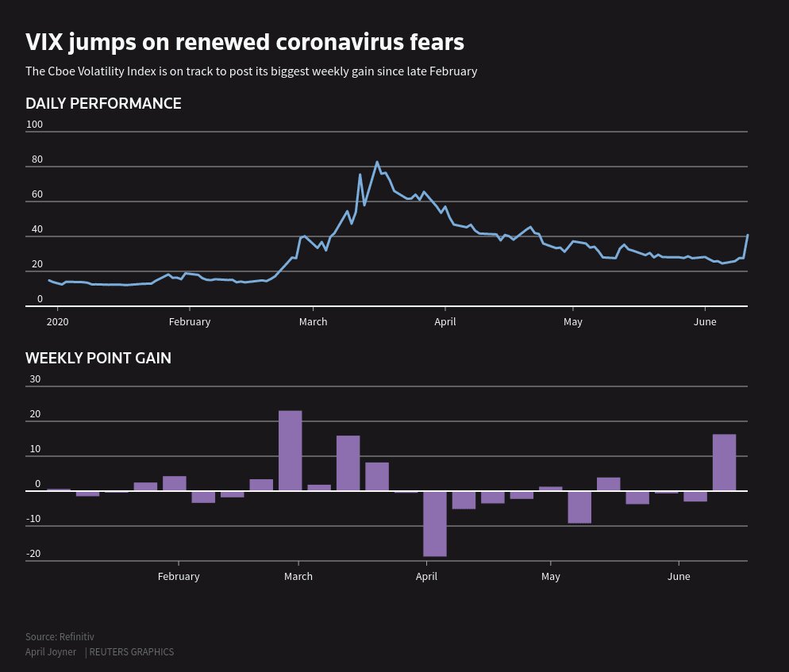Click the mid-March purple bar near 16
789x672 pixels.
[348, 463]
